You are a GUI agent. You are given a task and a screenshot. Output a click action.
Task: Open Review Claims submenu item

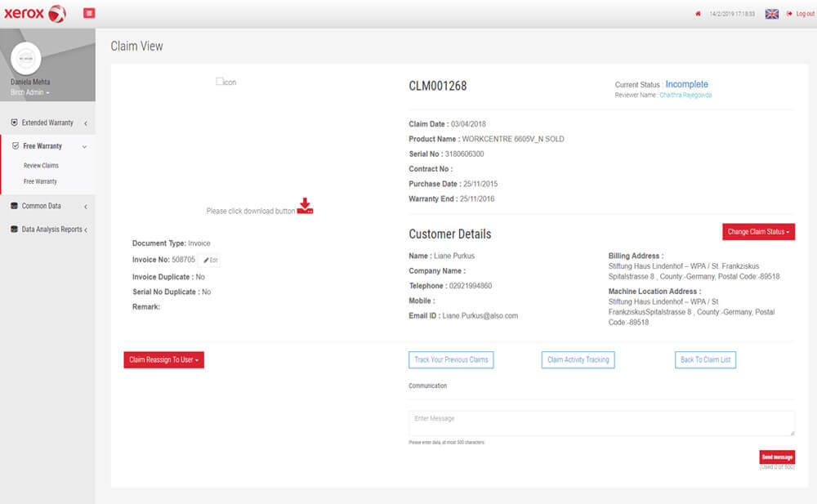click(41, 165)
